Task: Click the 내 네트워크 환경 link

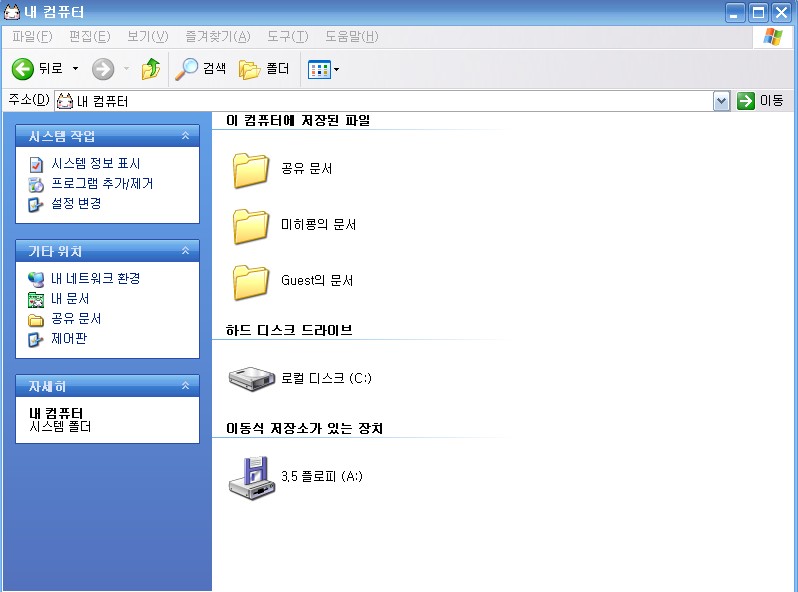Action: pyautogui.click(x=96, y=278)
